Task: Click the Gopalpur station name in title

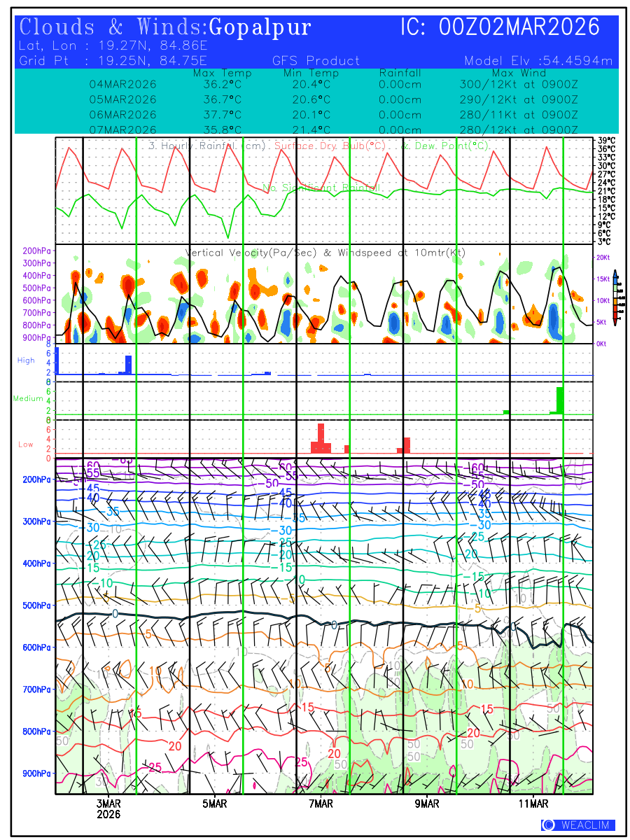Action: tap(260, 27)
